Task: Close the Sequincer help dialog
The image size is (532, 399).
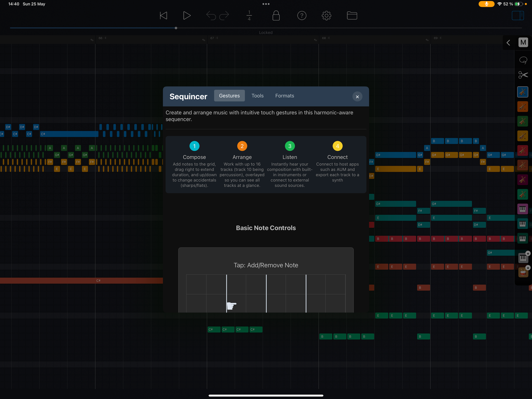Action: coord(357,97)
